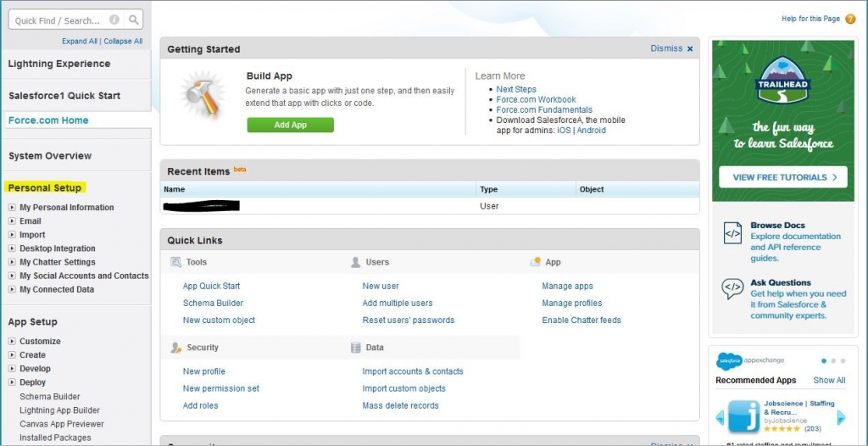Image resolution: width=868 pixels, height=446 pixels.
Task: Click the Jobscience app icon
Action: coord(743,416)
